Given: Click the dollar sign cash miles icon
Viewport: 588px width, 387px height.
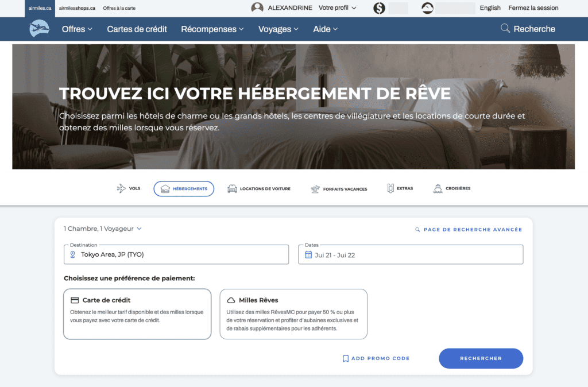Looking at the screenshot, I should click(379, 8).
